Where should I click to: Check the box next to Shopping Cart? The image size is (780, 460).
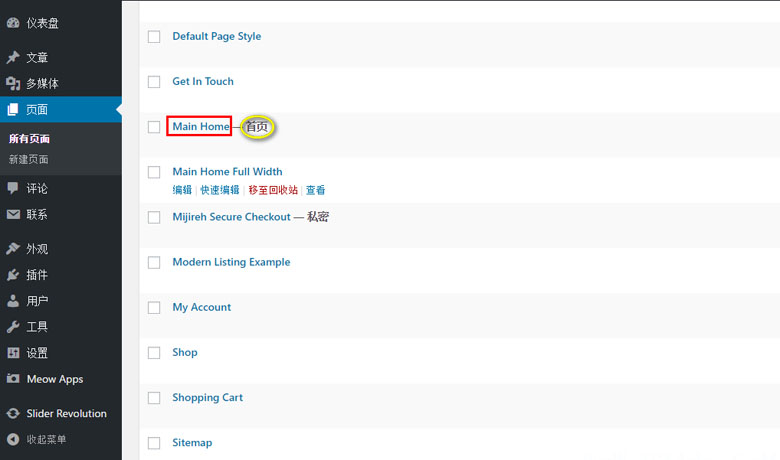[154, 398]
